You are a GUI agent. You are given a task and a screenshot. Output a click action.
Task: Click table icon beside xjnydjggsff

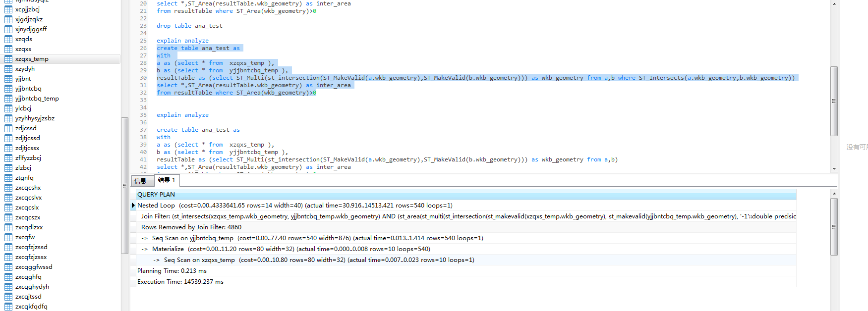point(8,29)
